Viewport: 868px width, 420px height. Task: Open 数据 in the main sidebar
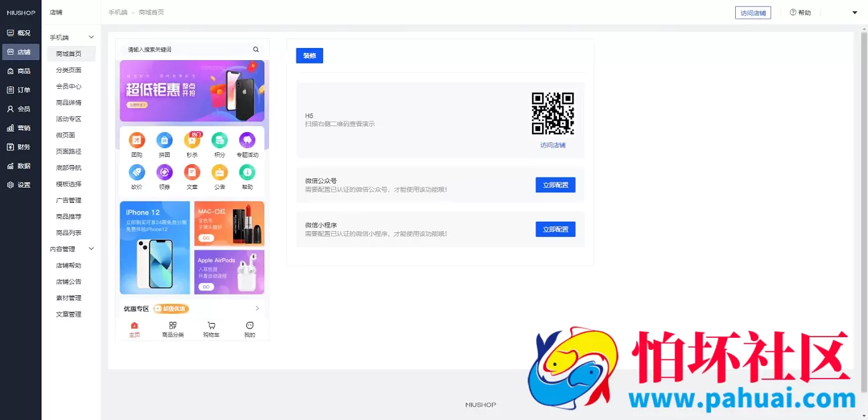point(20,166)
